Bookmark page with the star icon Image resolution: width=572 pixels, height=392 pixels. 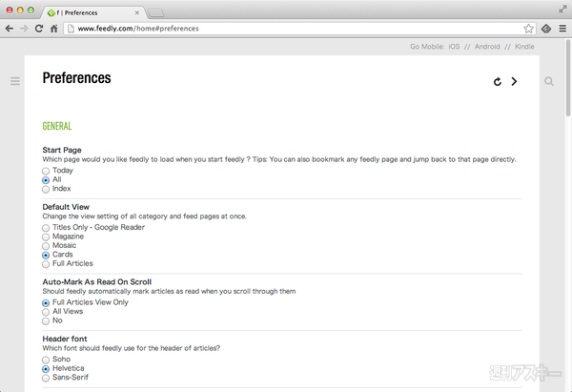tap(528, 29)
